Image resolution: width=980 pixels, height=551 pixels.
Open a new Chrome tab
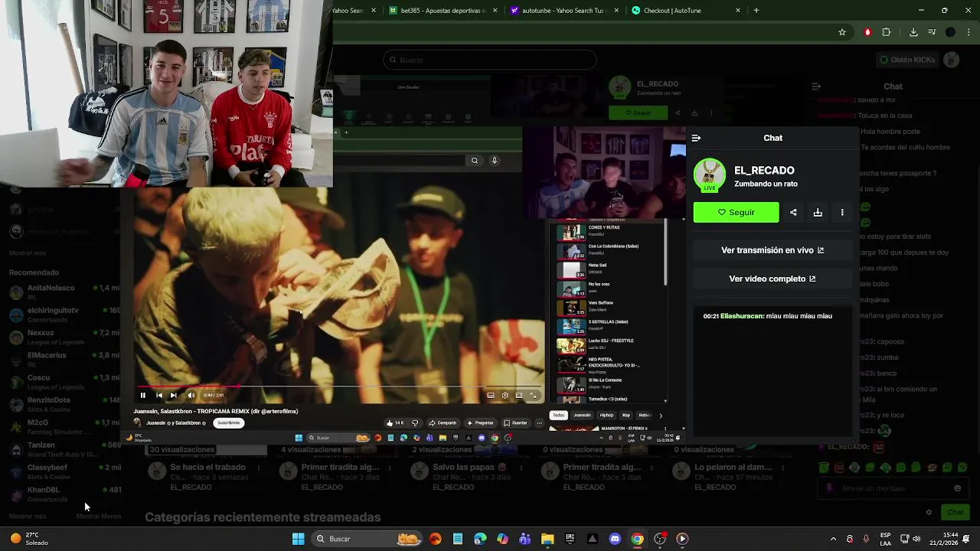coord(756,11)
